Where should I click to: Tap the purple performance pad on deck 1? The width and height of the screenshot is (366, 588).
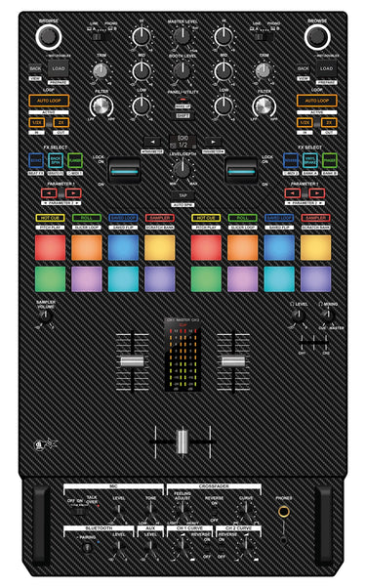click(x=160, y=279)
